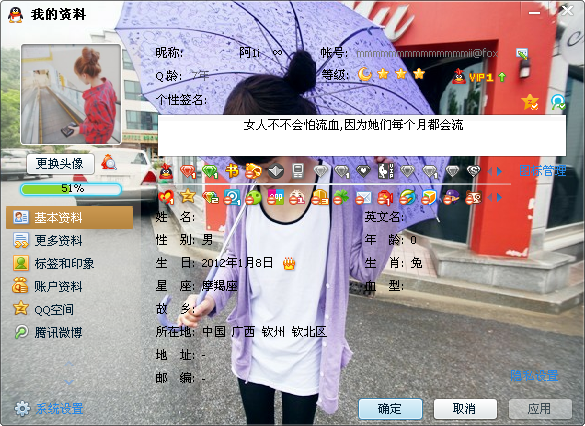Click the red heart icon with number 1
This screenshot has width=585, height=426.
tap(166, 197)
